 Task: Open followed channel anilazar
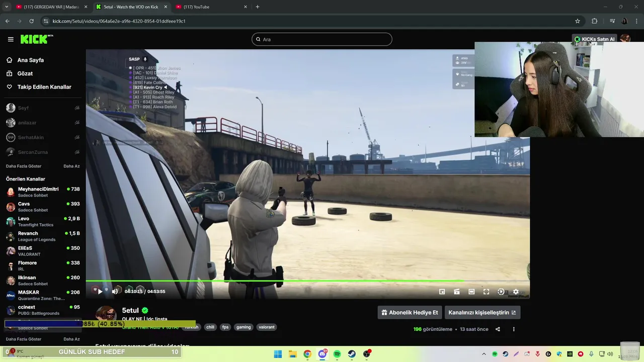(43, 123)
